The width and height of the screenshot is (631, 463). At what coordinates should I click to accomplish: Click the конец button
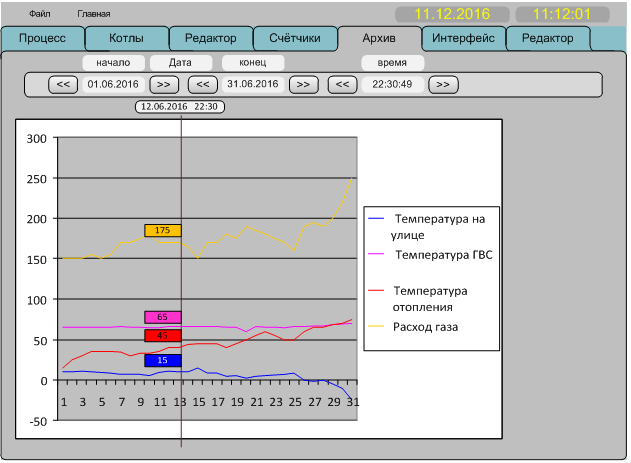click(x=252, y=62)
